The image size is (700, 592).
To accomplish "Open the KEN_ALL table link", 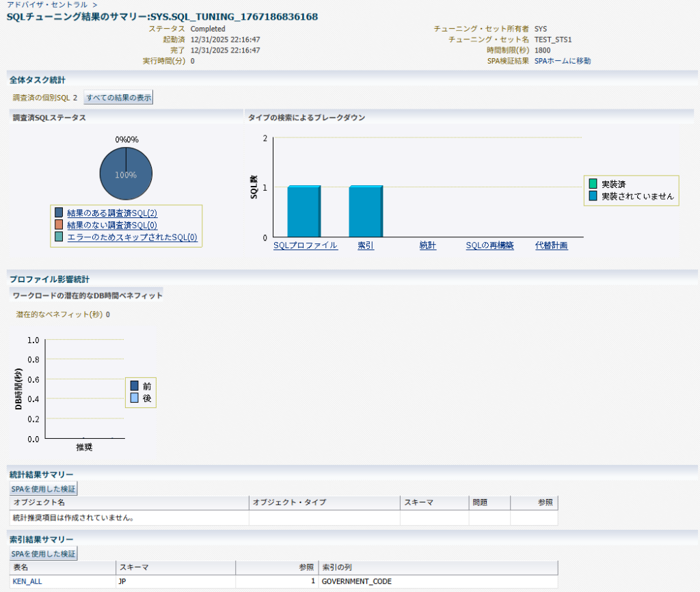I will (27, 582).
